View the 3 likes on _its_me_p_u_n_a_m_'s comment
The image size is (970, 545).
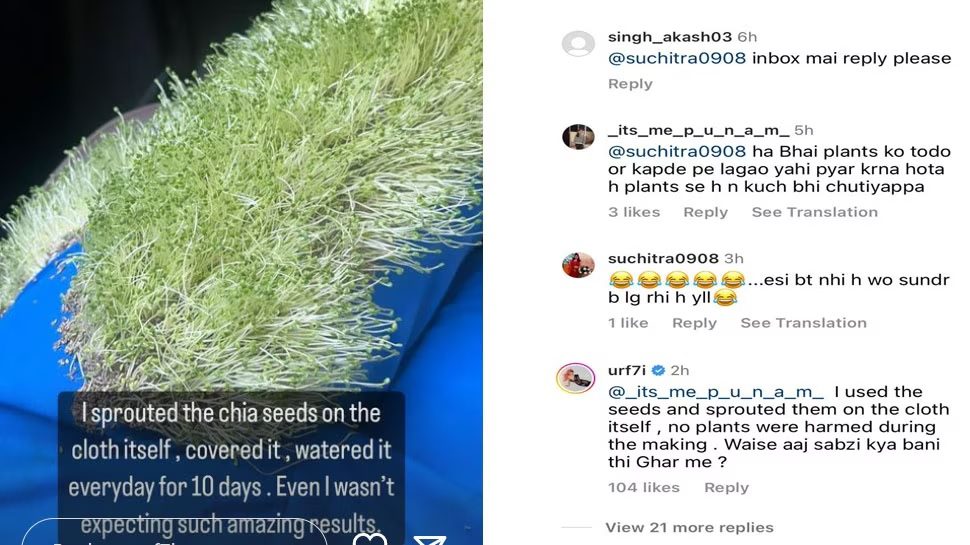tap(634, 212)
